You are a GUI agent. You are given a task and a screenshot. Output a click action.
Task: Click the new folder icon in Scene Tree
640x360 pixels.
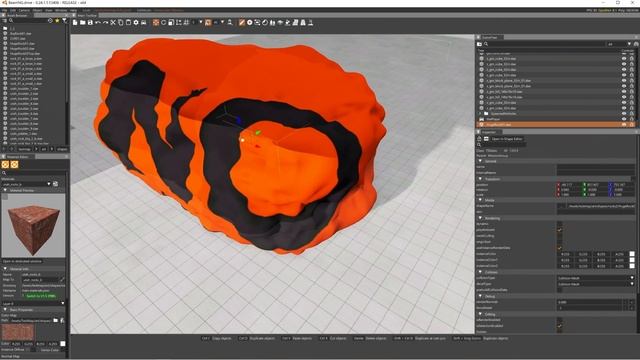click(480, 44)
